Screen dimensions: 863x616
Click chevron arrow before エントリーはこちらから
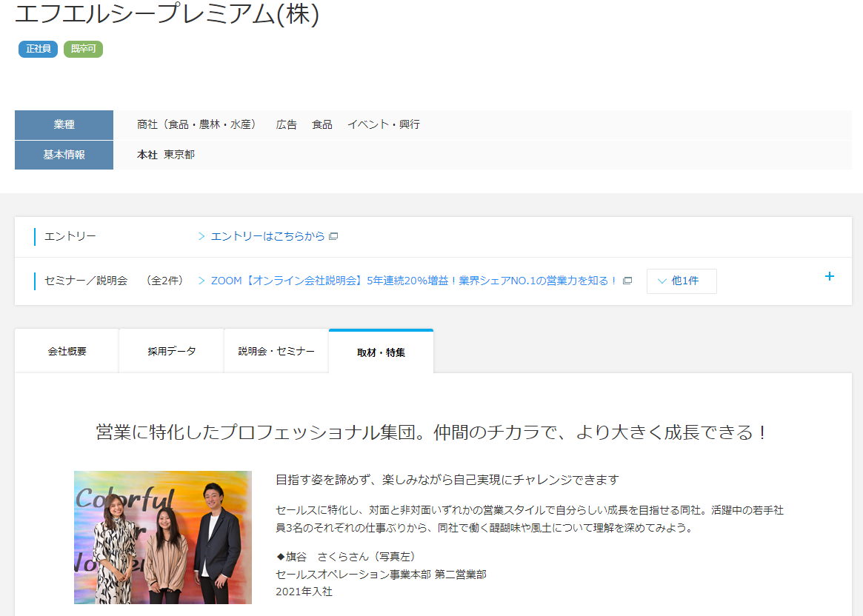click(201, 236)
